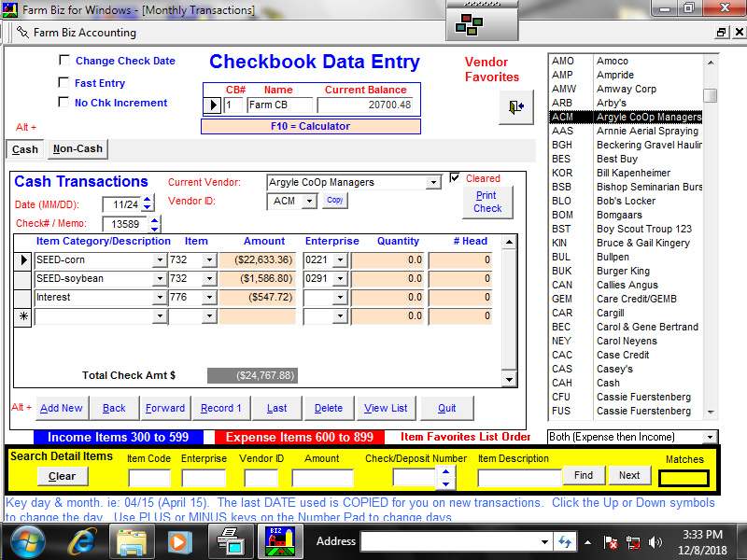This screenshot has height=560, width=747.
Task: Select the Cash tab
Action: pos(25,149)
